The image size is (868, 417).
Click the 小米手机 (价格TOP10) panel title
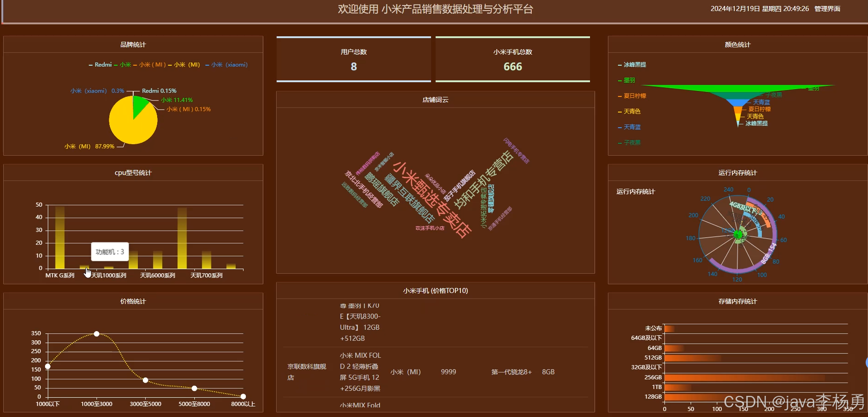pos(436,291)
